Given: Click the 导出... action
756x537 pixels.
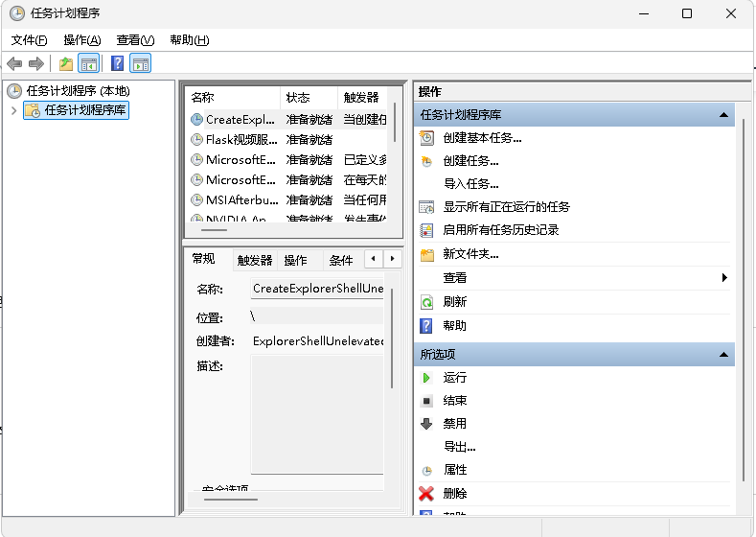Looking at the screenshot, I should [x=459, y=447].
